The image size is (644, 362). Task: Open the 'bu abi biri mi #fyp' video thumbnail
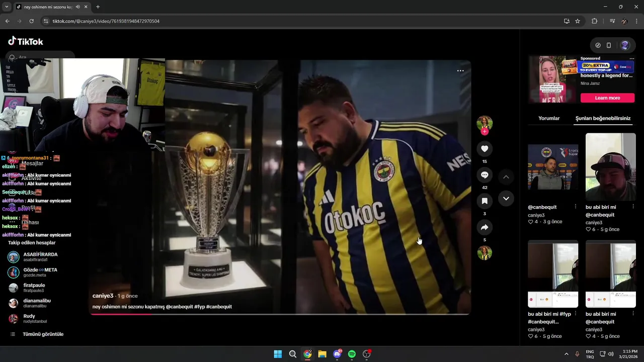pos(553,274)
